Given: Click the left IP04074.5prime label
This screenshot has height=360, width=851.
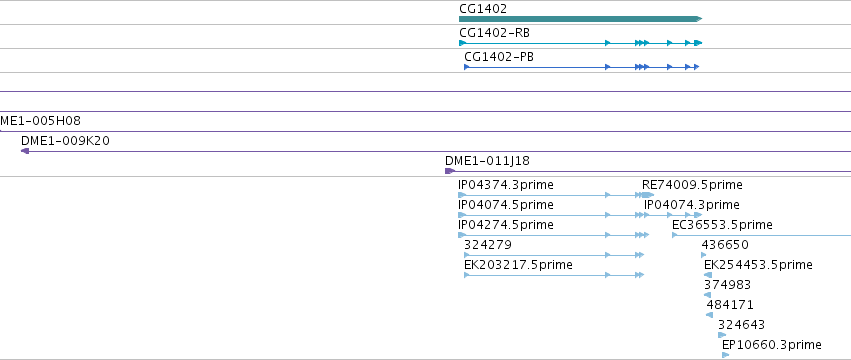Looking at the screenshot, I should click(506, 205).
